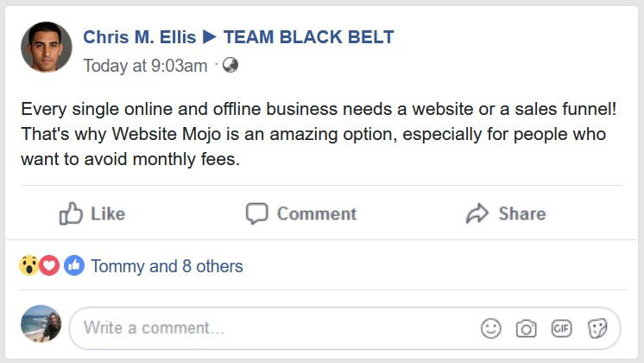Click the Today at 9:03am timestamp
Image resolution: width=644 pixels, height=363 pixels.
click(145, 66)
